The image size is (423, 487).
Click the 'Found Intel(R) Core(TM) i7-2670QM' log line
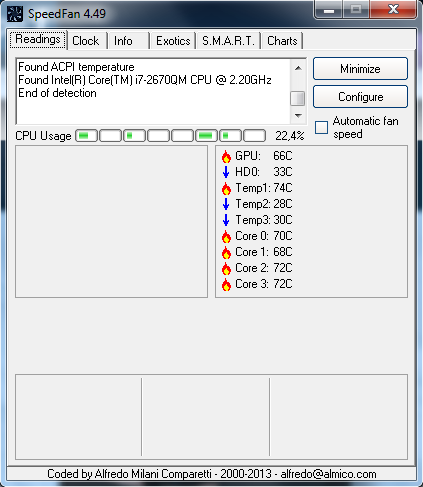(145, 80)
